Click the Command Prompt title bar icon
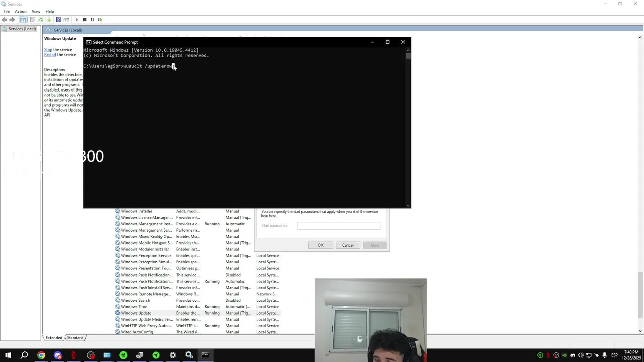 [89, 42]
